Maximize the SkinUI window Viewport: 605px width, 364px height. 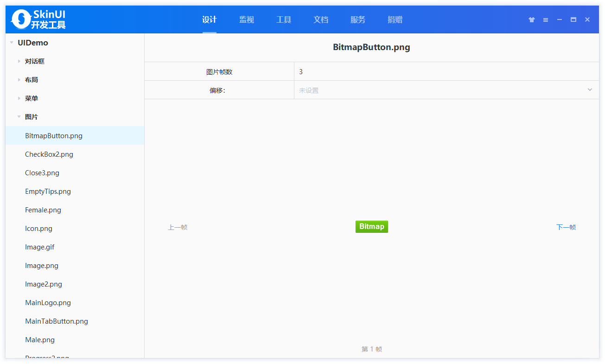coord(573,19)
